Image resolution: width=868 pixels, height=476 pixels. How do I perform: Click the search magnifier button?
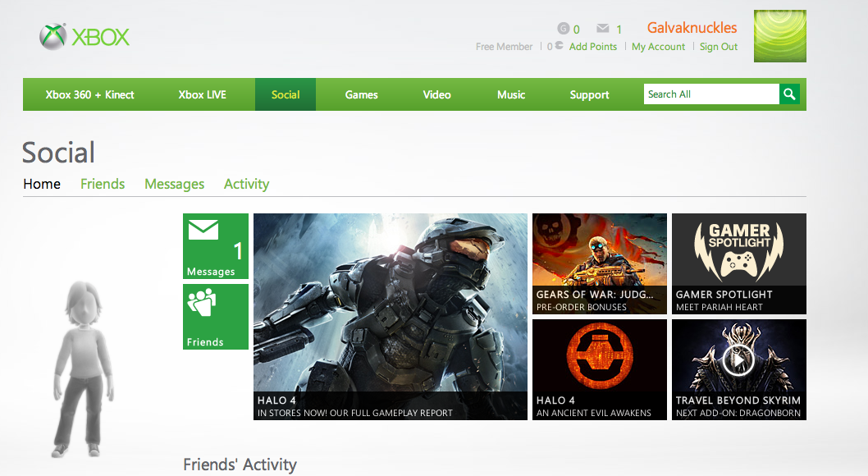tap(789, 94)
